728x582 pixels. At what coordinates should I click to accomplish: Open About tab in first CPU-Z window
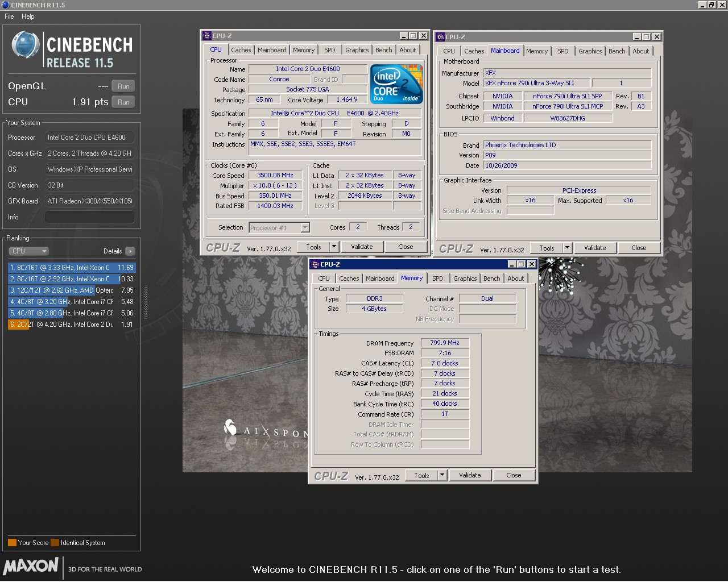(408, 50)
